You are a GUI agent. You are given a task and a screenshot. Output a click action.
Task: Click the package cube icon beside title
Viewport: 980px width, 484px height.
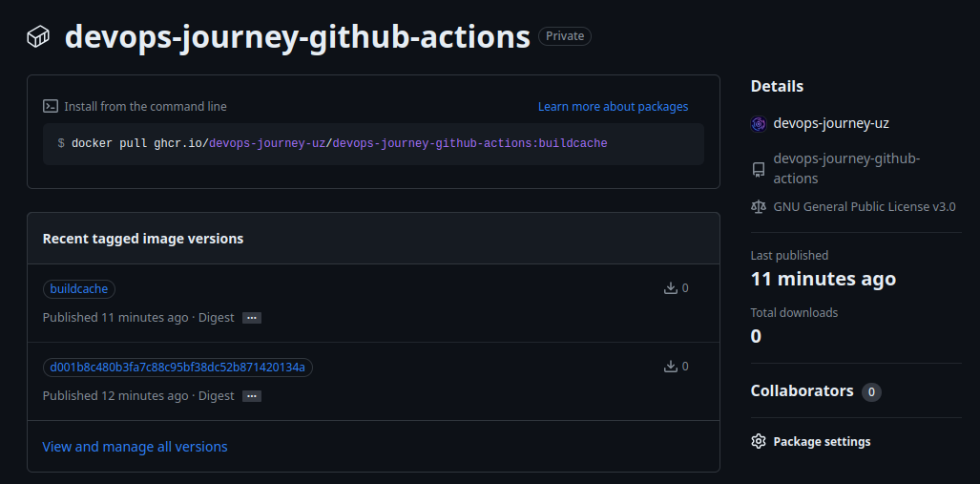coord(38,36)
